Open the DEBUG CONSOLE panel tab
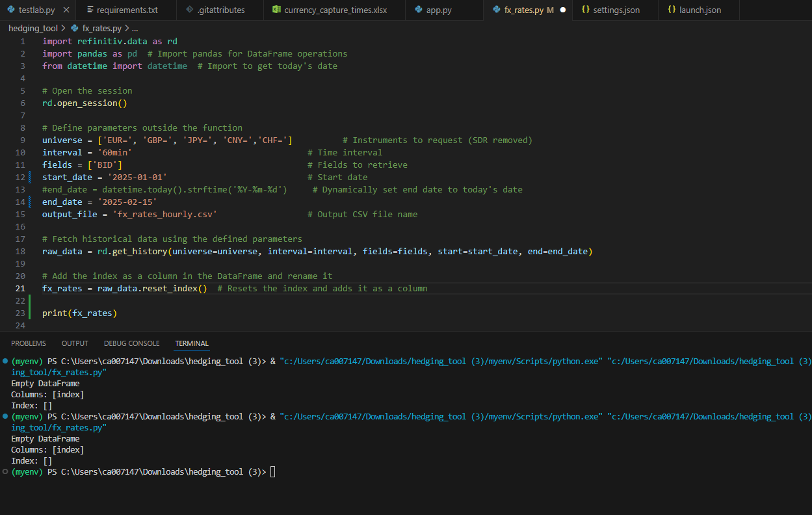The height and width of the screenshot is (515, 812). 131,343
